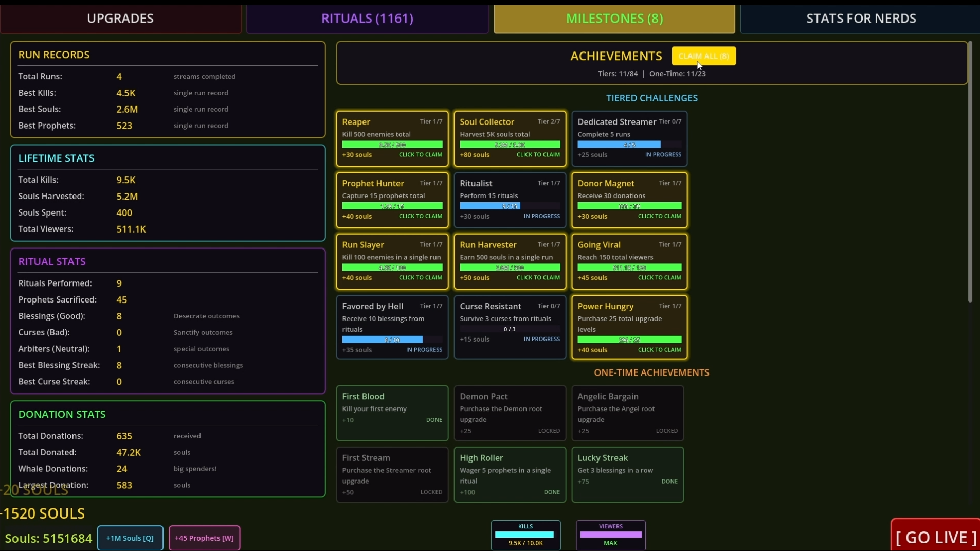This screenshot has width=980, height=551.
Task: Click the Favored by Hell 8/10 progress bar
Action: click(x=392, y=340)
